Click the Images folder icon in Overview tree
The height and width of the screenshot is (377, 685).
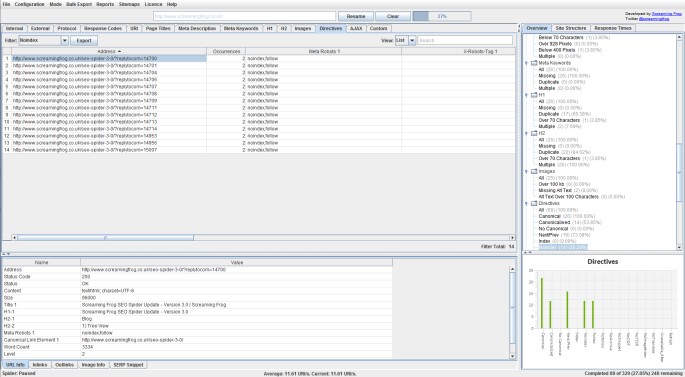pos(534,172)
